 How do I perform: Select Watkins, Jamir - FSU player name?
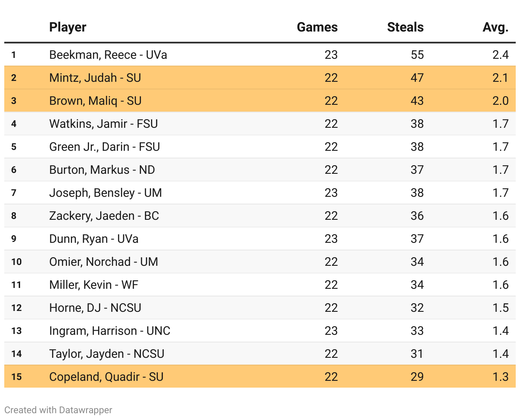pyautogui.click(x=104, y=124)
